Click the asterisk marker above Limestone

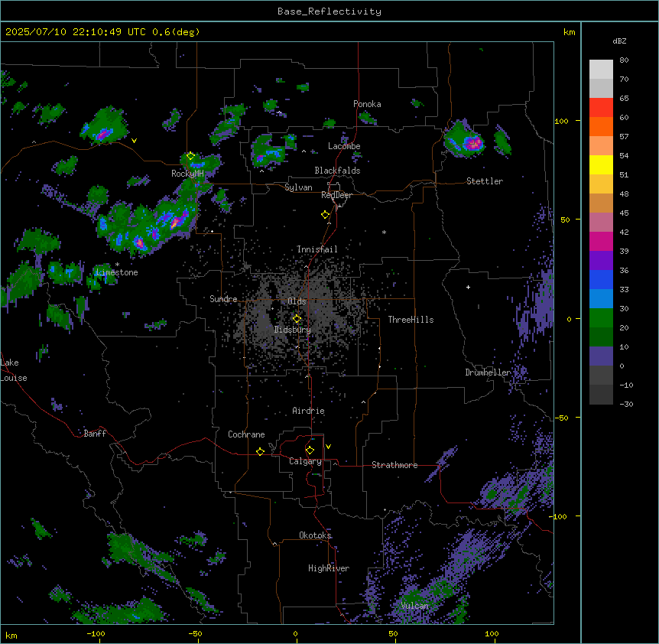click(117, 265)
